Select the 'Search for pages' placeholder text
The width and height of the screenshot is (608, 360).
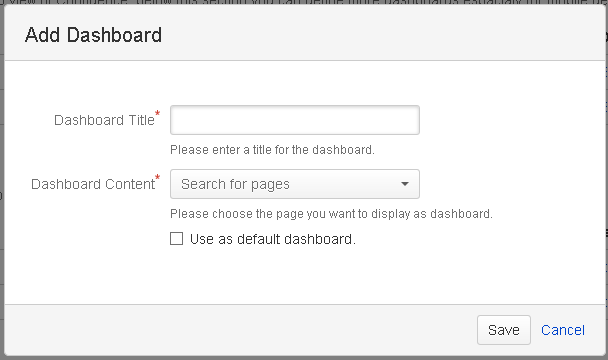(235, 184)
